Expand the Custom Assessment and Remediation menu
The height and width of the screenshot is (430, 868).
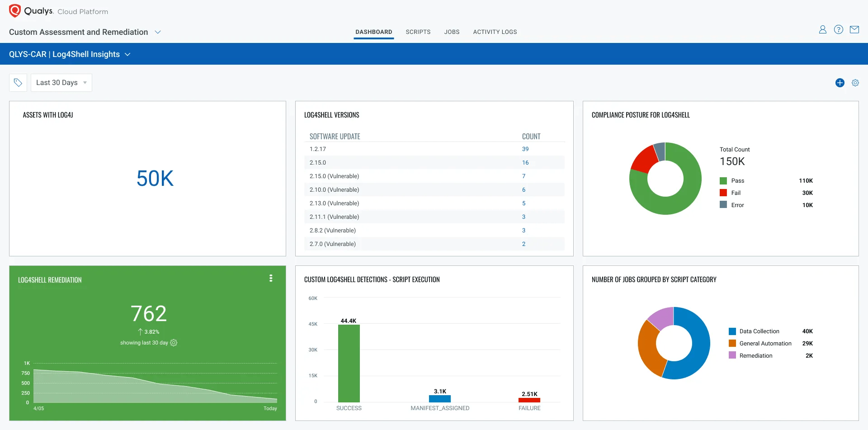pyautogui.click(x=158, y=32)
